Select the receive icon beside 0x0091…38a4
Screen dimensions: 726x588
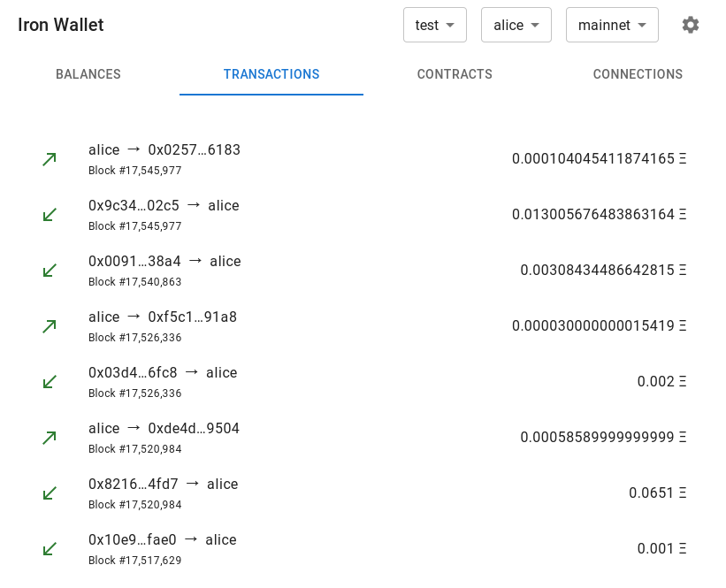(50, 270)
